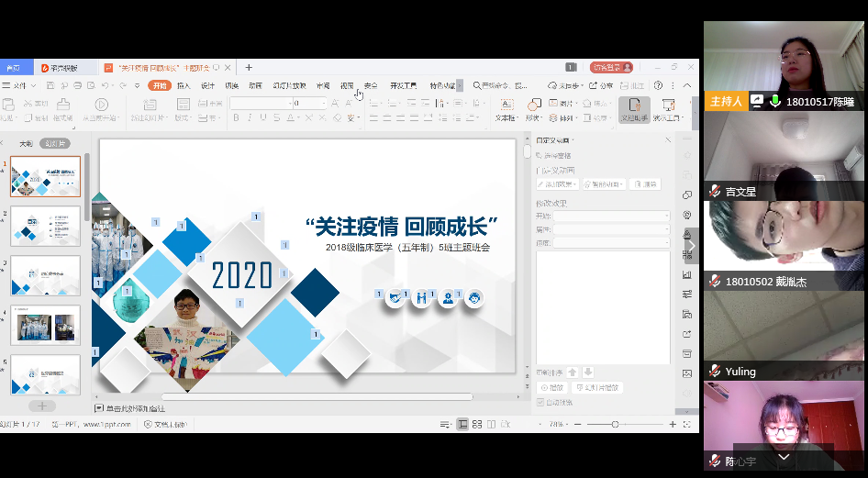Collapse the ribbon with the chevron
The image size is (868, 478).
[688, 85]
